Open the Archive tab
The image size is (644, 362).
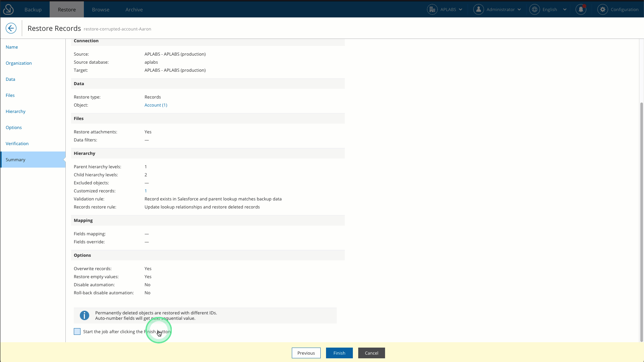tap(134, 9)
